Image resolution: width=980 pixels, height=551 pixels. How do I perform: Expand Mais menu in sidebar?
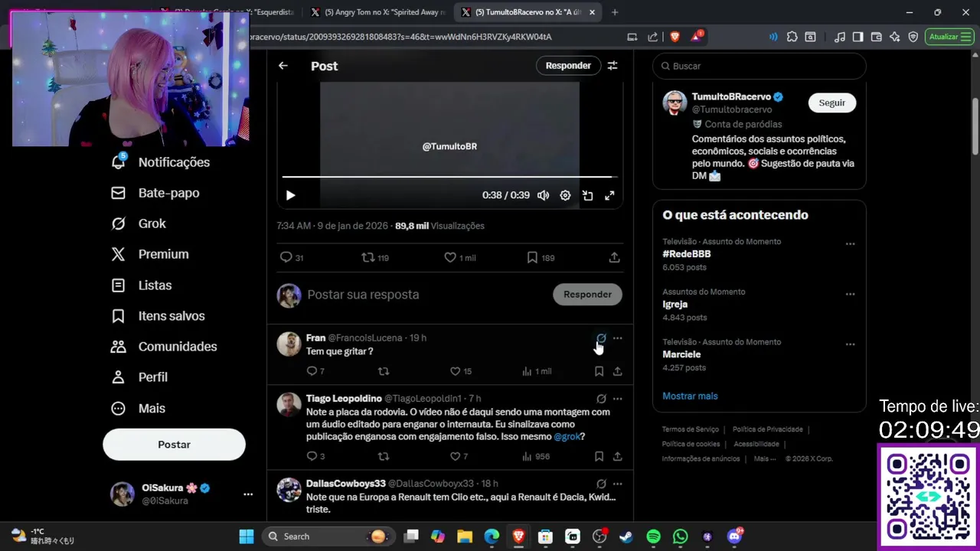138,408
